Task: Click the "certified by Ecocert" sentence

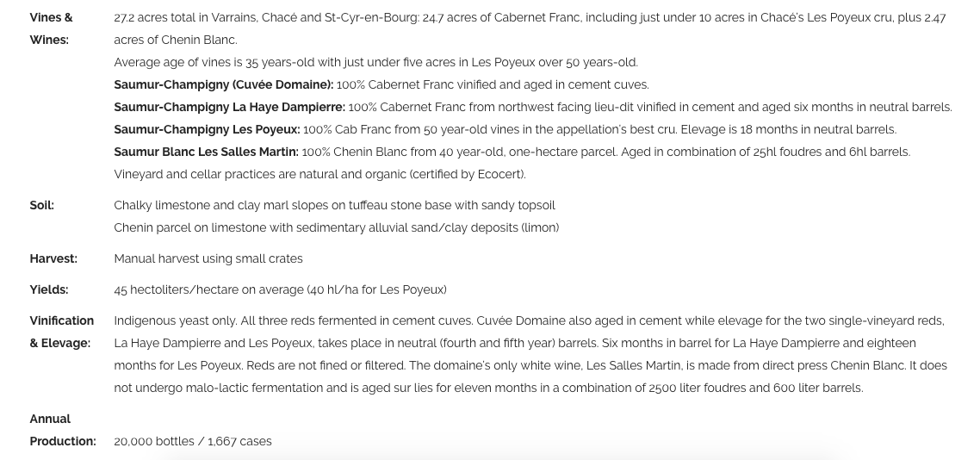Action: click(319, 174)
